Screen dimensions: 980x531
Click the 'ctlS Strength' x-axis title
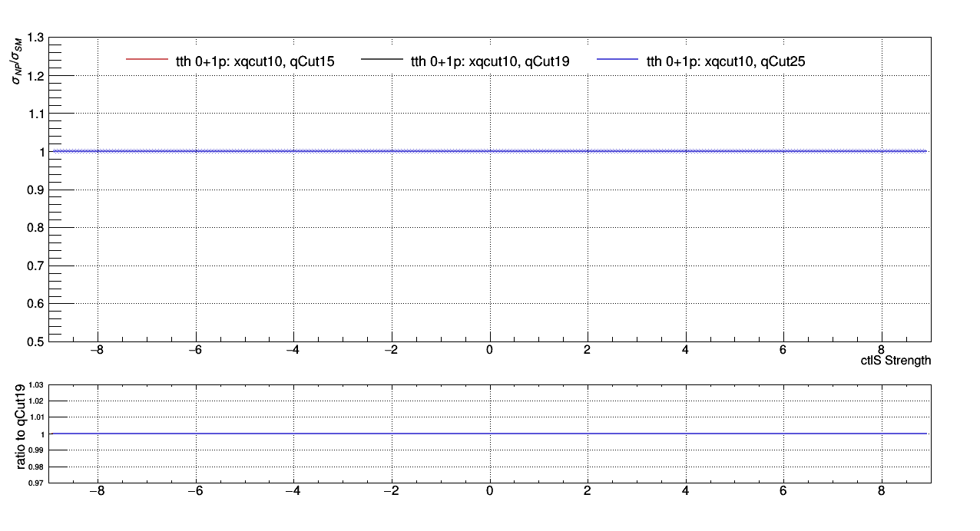(896, 361)
